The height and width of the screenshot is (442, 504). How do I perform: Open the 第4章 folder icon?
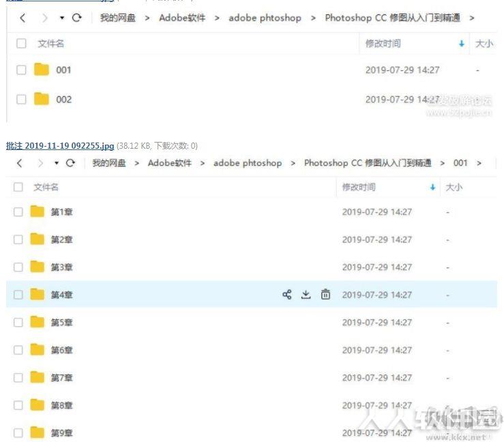(x=38, y=294)
